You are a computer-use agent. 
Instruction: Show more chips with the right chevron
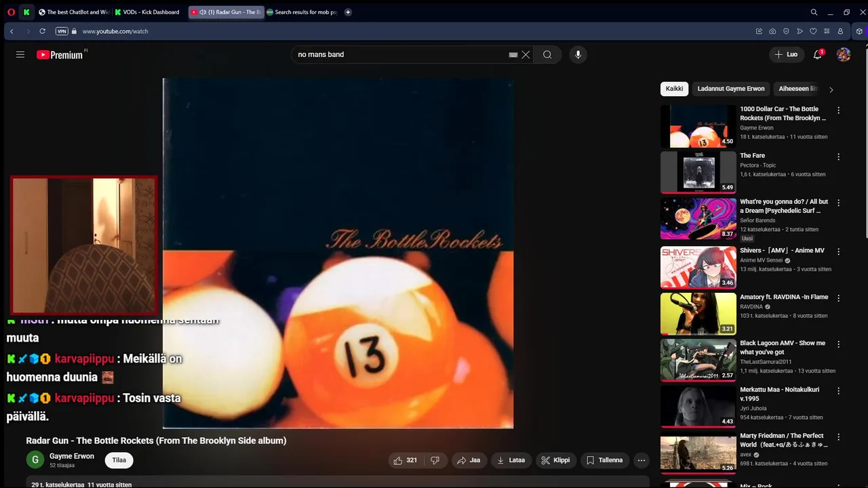[x=831, y=89]
